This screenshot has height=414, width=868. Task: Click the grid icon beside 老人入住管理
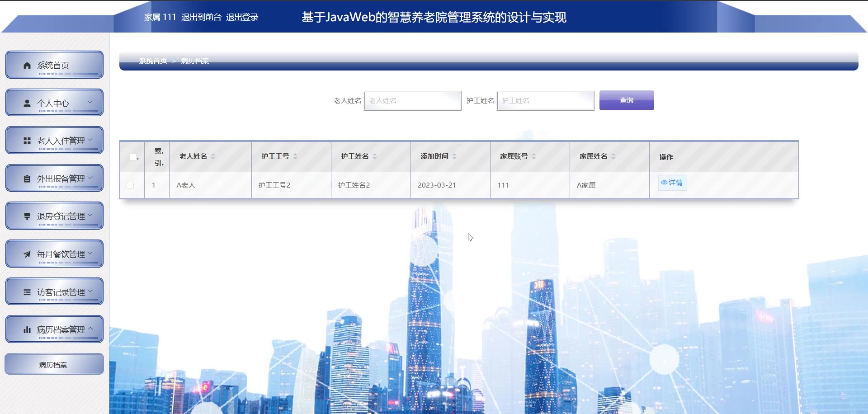pyautogui.click(x=27, y=141)
